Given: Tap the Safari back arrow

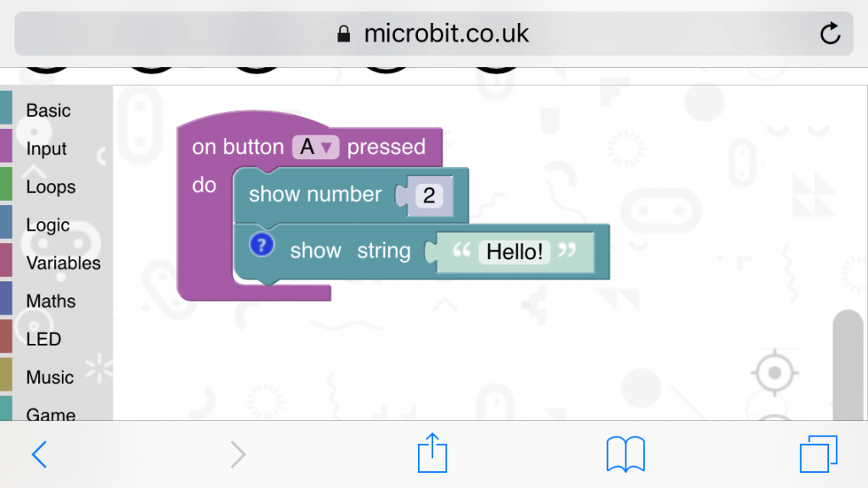Looking at the screenshot, I should click(39, 455).
